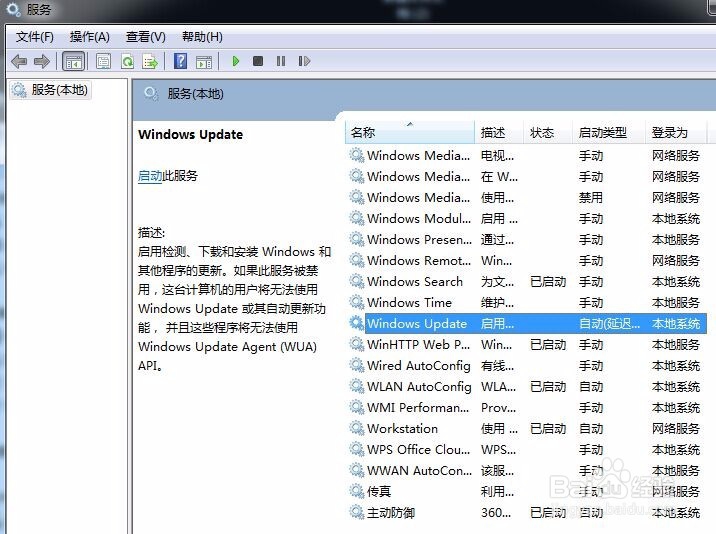Select the Windows Remot... service row
This screenshot has height=534, width=716.
coord(526,260)
